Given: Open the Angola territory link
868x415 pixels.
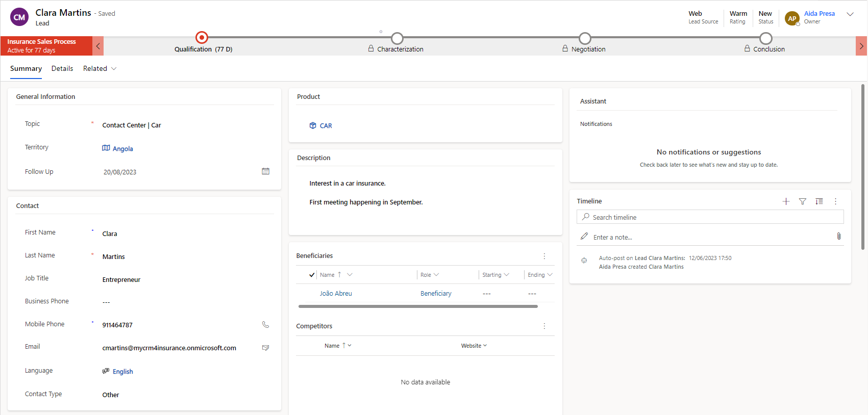Looking at the screenshot, I should (122, 149).
